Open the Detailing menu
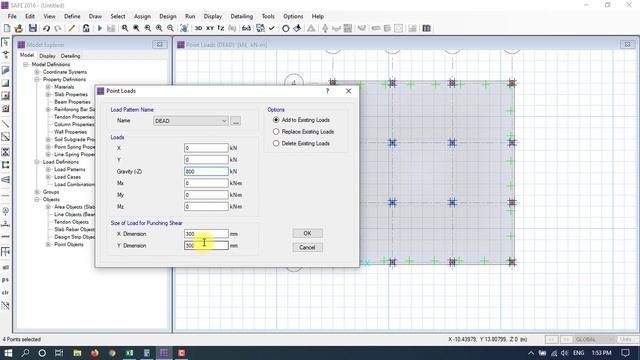 (242, 16)
